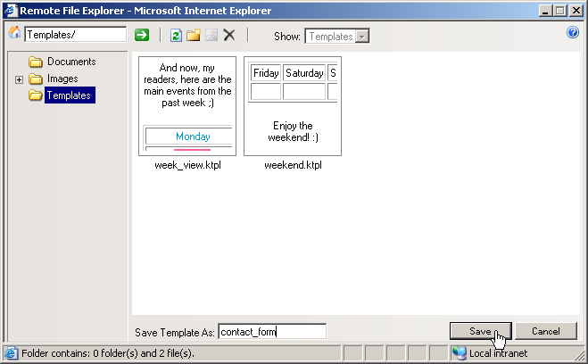Refresh the file listing
The width and height of the screenshot is (588, 364).
click(176, 35)
